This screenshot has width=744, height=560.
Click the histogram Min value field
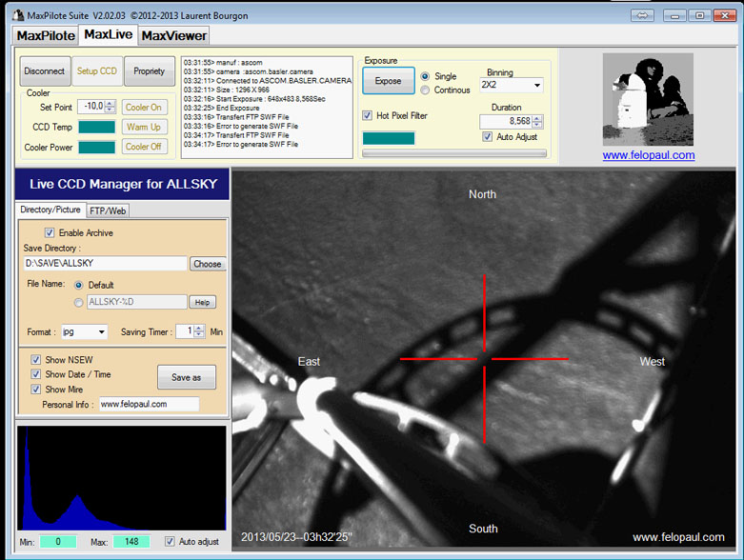pos(58,542)
